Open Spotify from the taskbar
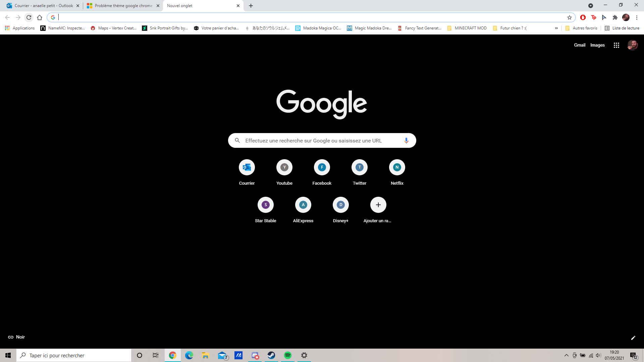The width and height of the screenshot is (644, 362). tap(287, 355)
